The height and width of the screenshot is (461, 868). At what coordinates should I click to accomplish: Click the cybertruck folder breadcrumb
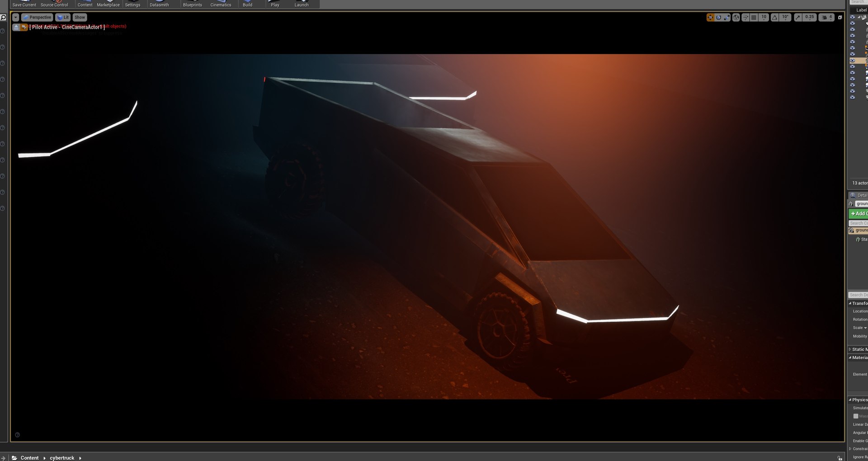pos(62,458)
